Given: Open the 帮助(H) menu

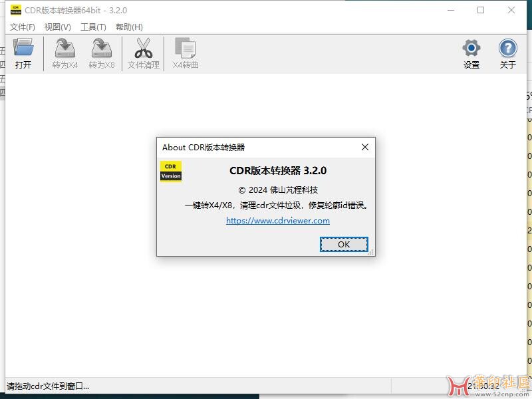Looking at the screenshot, I should click(129, 27).
